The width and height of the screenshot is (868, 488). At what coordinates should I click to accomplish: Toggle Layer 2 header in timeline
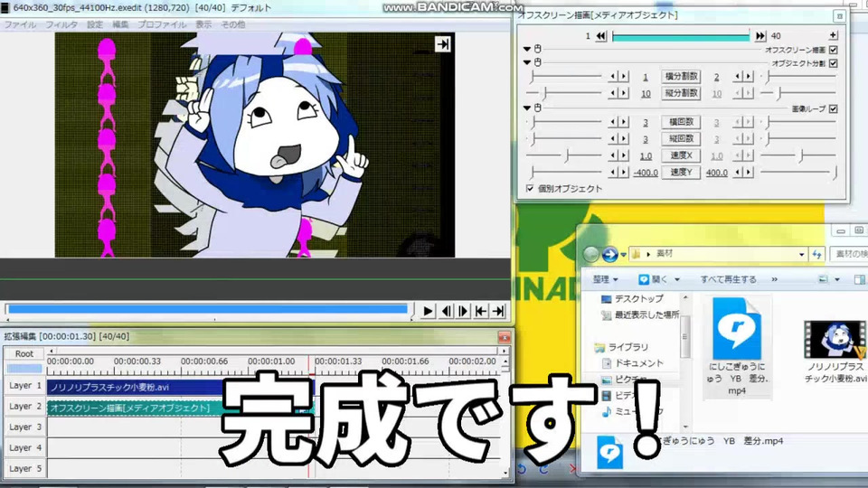(x=24, y=406)
